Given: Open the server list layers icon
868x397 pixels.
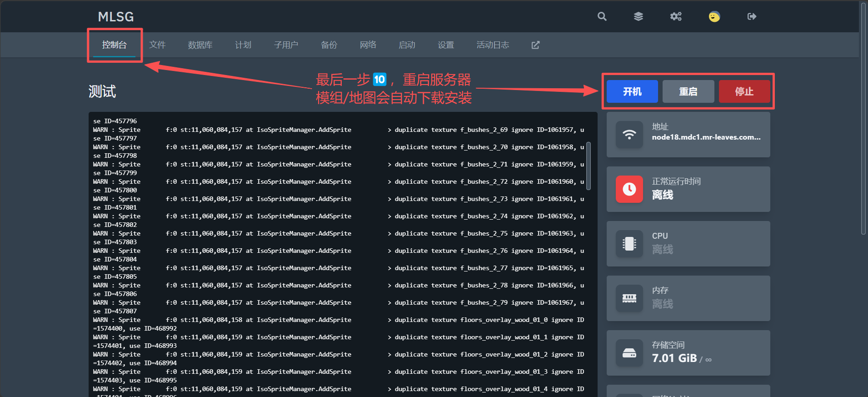Looking at the screenshot, I should tap(639, 16).
